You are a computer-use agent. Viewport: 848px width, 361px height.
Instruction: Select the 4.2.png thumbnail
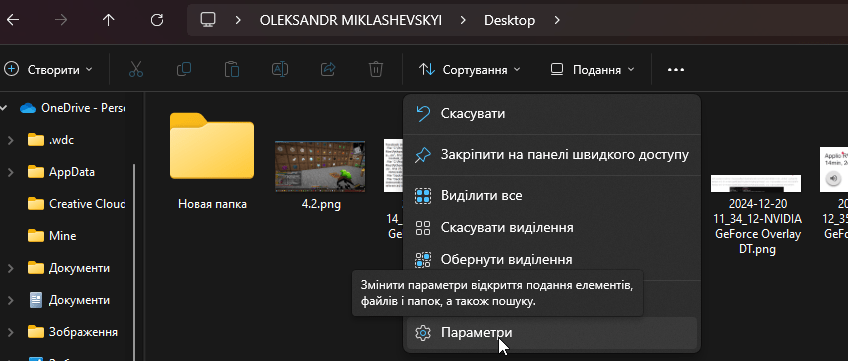coord(320,166)
